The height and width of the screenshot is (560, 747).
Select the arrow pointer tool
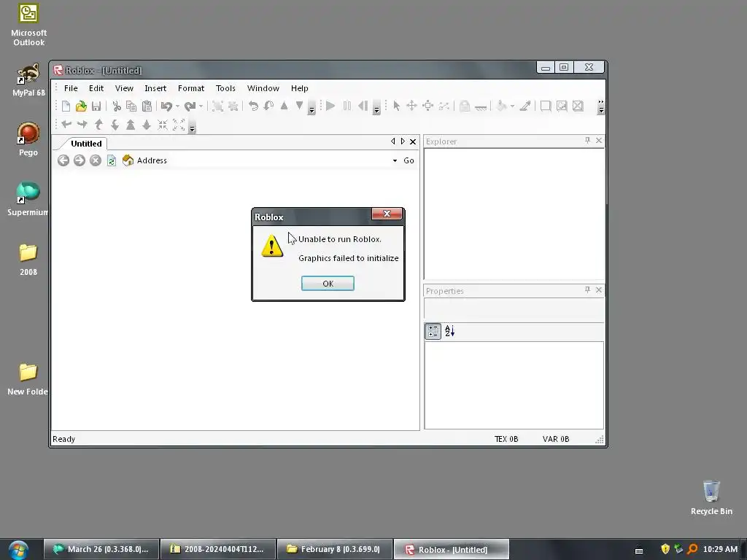pos(396,106)
